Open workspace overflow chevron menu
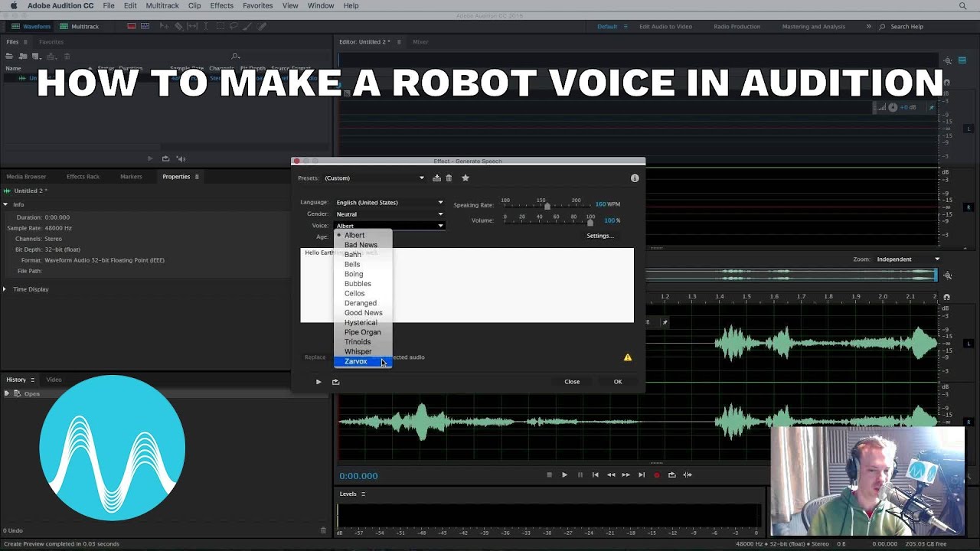Screen dimensions: 980x551 click(868, 26)
